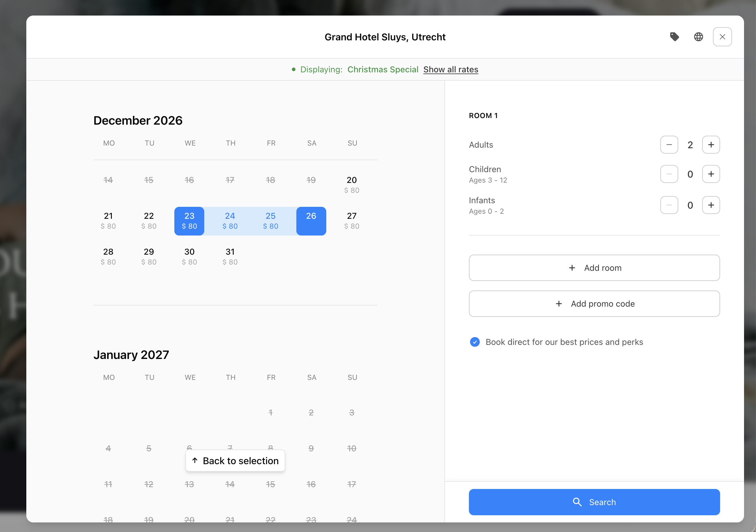This screenshot has width=756, height=532.
Task: Select December 28 on the calendar
Action: (x=108, y=257)
